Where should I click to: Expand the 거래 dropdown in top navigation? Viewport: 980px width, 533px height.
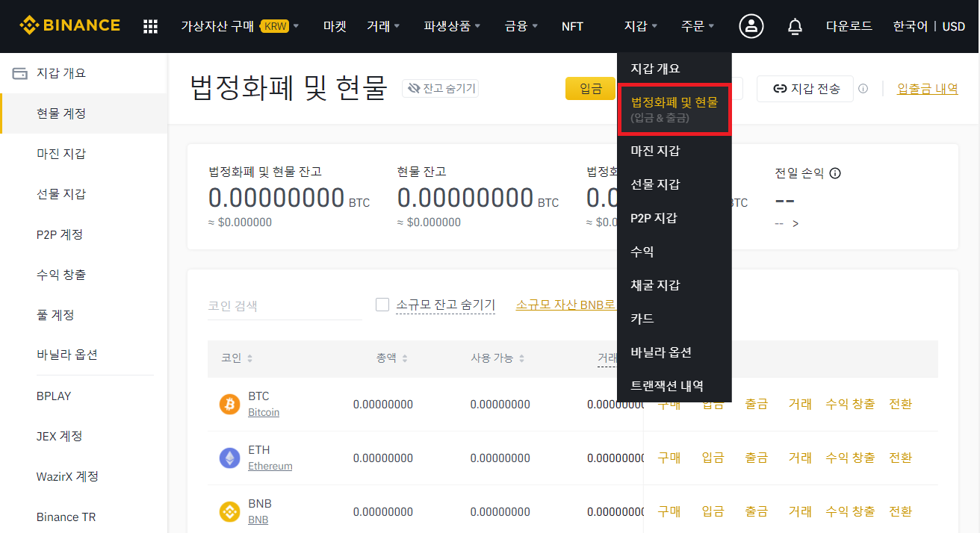coord(383,26)
